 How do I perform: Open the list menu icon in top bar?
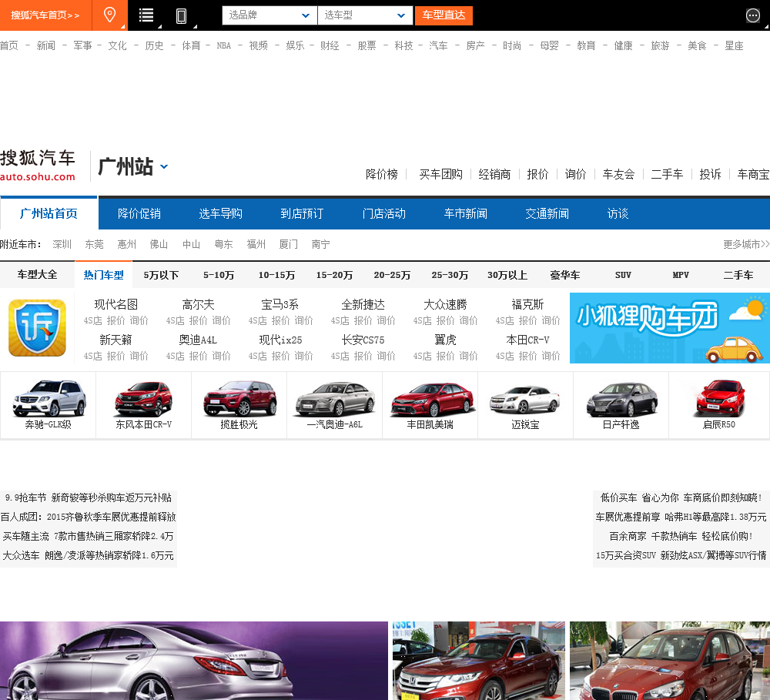tap(146, 15)
